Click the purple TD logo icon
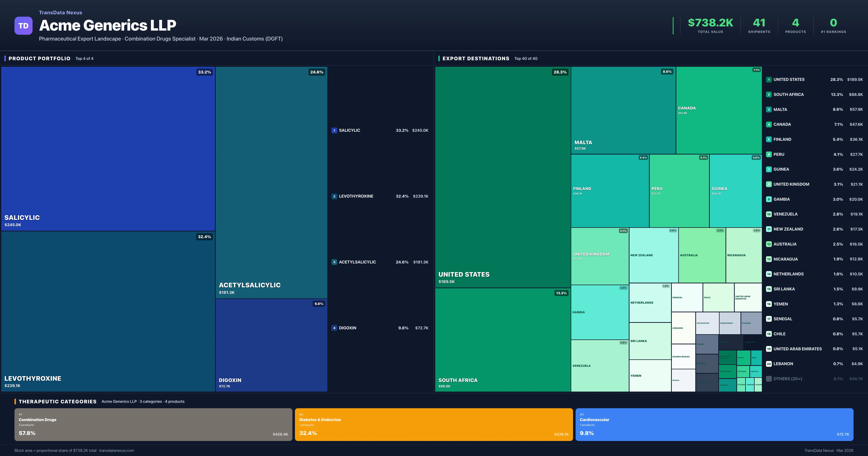The height and width of the screenshot is (456, 868). click(x=23, y=26)
